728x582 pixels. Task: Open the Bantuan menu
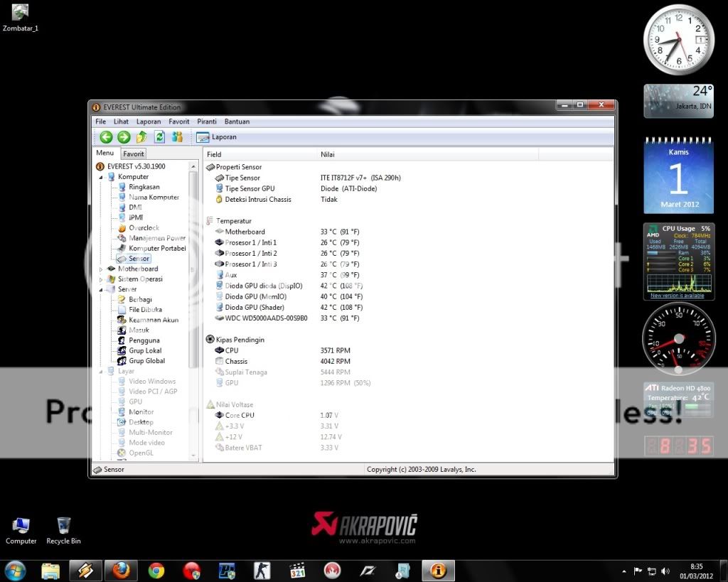tap(237, 122)
